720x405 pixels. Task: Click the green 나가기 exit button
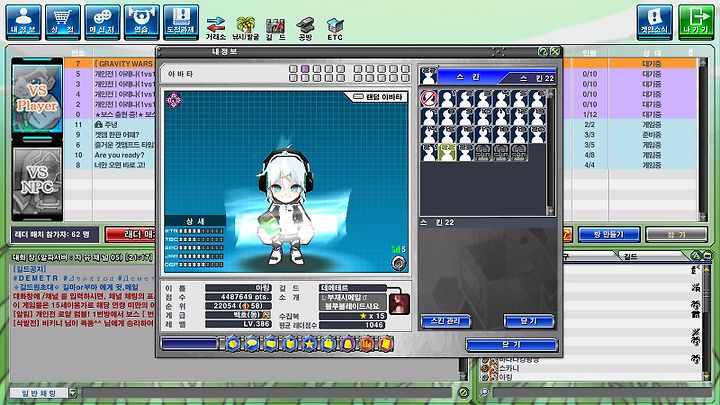[696, 22]
